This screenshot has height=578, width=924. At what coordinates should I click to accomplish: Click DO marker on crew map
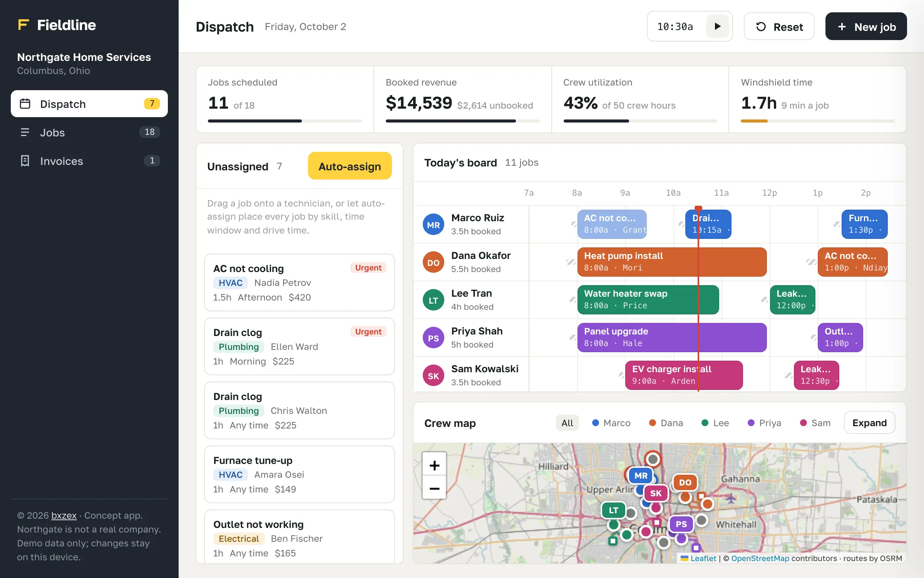click(685, 482)
